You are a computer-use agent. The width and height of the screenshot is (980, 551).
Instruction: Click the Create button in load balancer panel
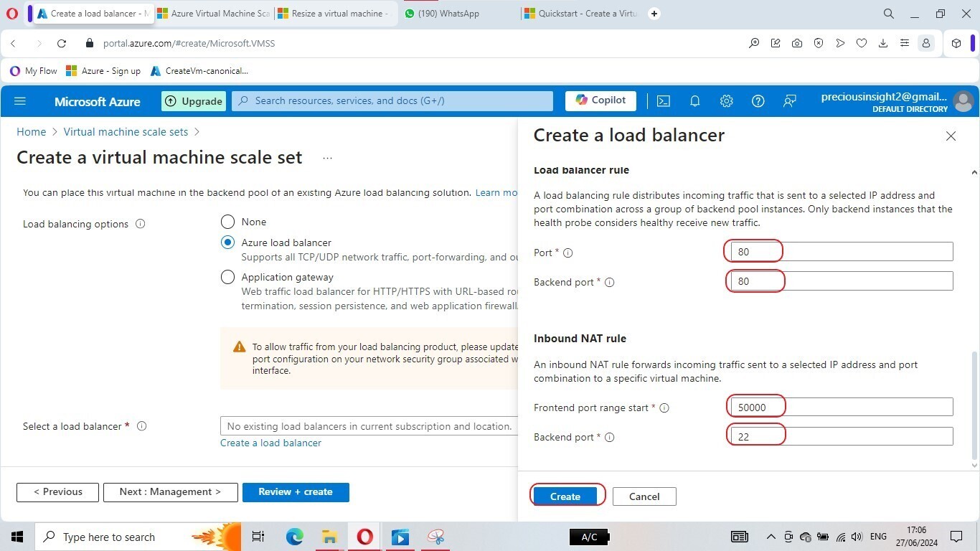565,496
